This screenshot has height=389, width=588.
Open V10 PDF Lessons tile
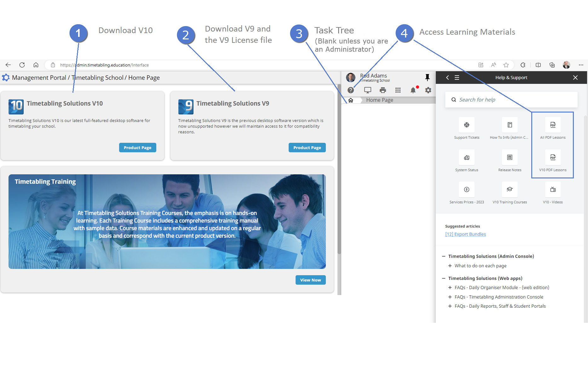[x=553, y=161]
